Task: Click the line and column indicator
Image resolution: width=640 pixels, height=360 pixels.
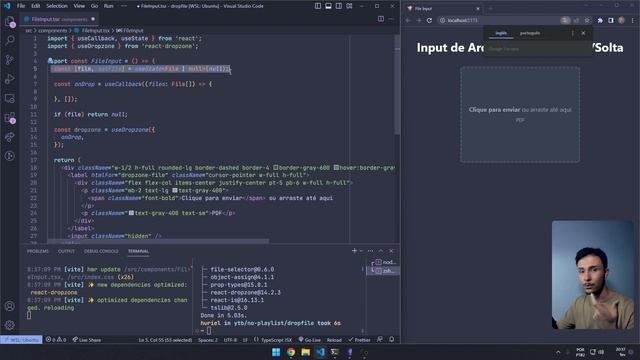Action: [165, 340]
